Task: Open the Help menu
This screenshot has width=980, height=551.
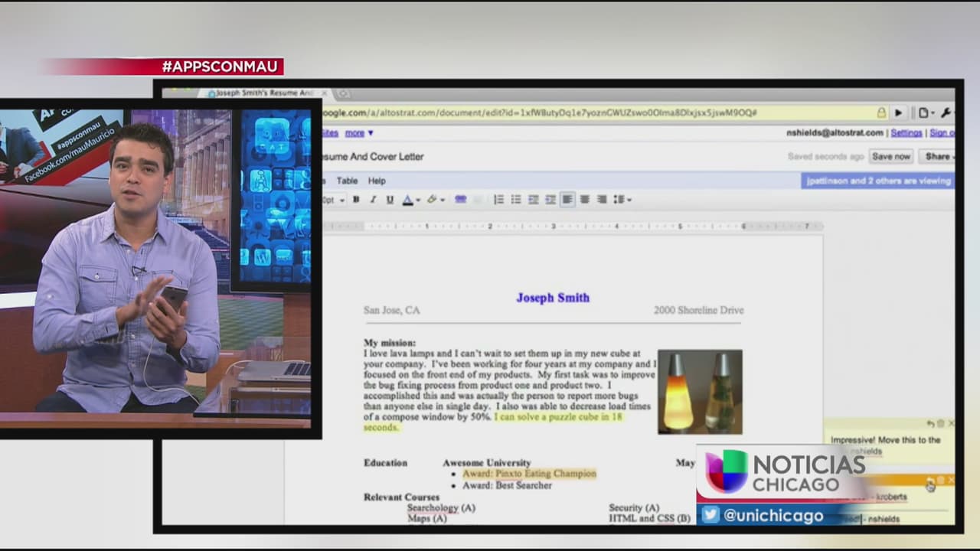Action: tap(377, 181)
